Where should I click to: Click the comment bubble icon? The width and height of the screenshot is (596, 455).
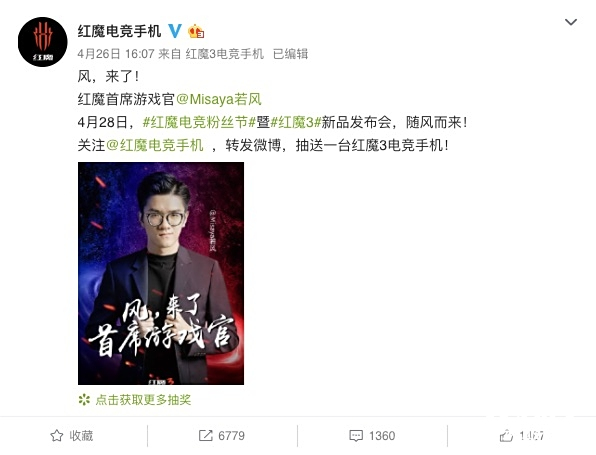pyautogui.click(x=356, y=436)
